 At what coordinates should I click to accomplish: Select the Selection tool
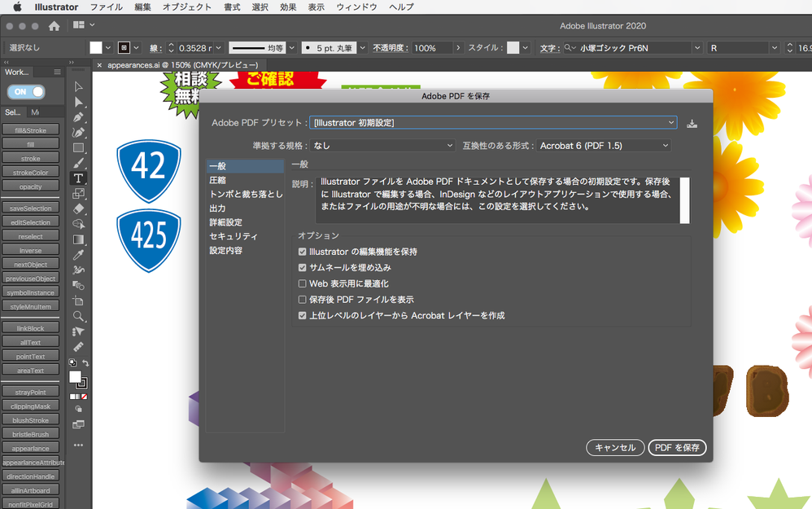[x=78, y=85]
